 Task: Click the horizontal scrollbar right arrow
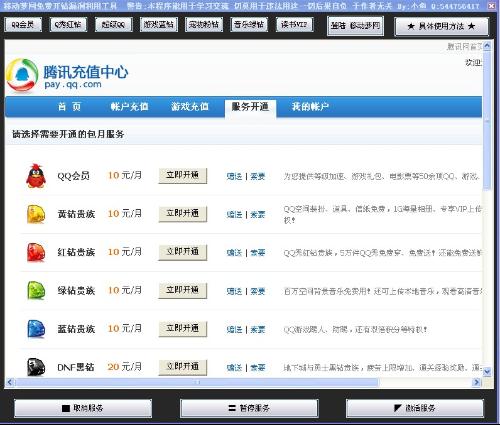click(477, 382)
